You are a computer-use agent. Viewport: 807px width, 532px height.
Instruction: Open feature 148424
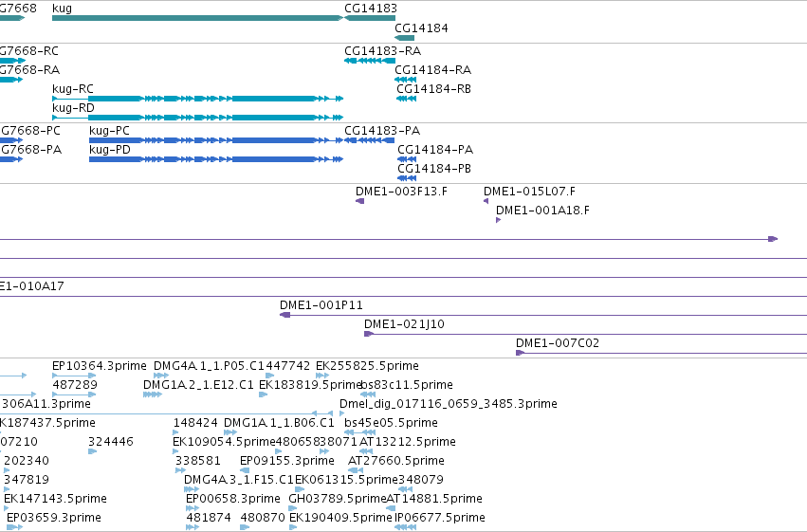coord(175,432)
